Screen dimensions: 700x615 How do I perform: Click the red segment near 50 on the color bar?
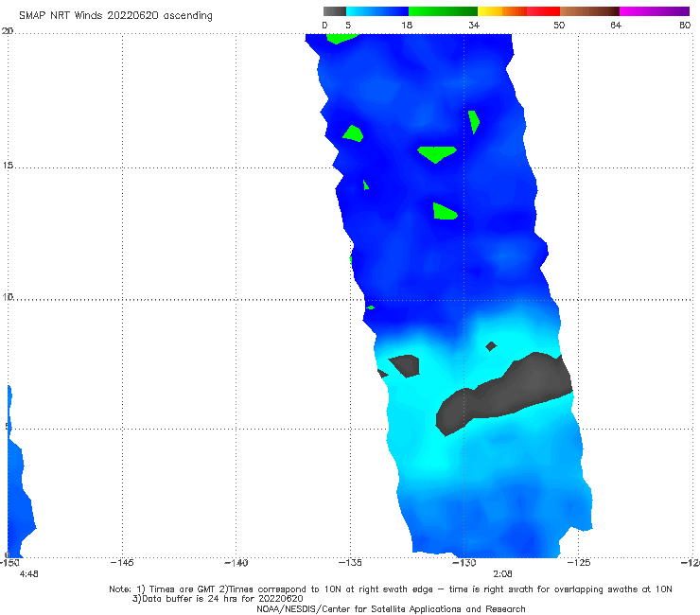click(x=543, y=11)
